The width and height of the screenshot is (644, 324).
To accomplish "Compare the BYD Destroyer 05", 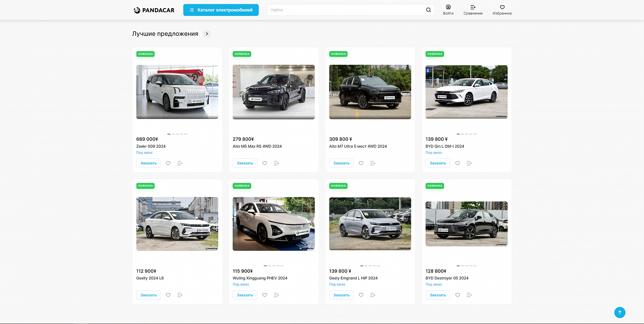I will coord(469,295).
